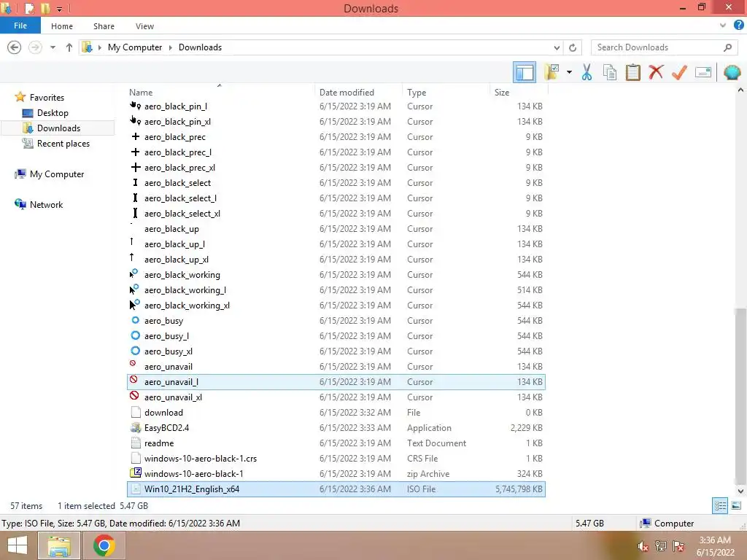Screen dimensions: 747x560
Task: Select Recent places in navigation pane
Action: pos(63,144)
